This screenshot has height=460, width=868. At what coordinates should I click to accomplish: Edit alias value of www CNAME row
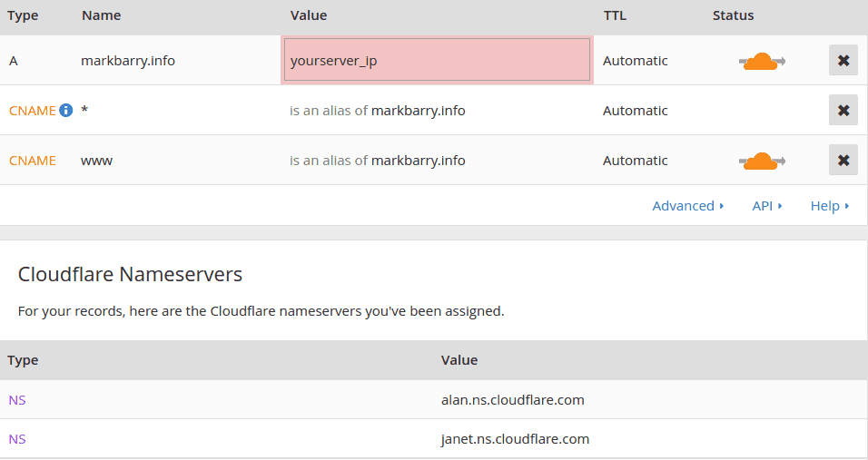point(377,161)
